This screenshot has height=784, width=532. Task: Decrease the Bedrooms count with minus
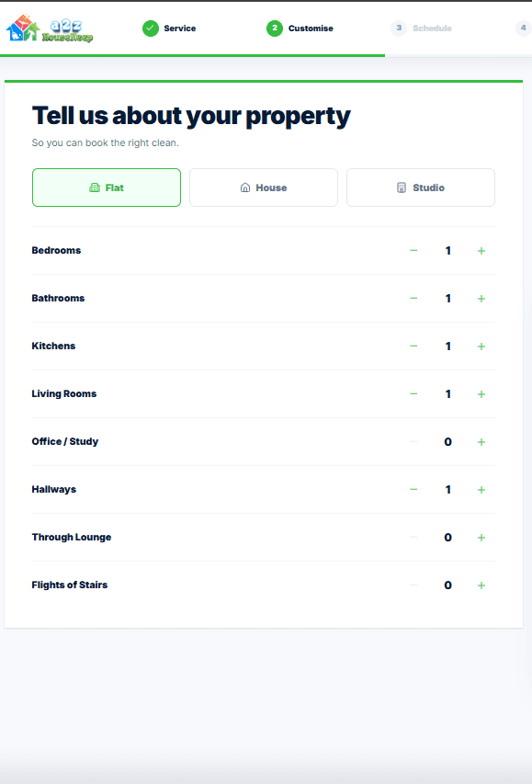413,251
